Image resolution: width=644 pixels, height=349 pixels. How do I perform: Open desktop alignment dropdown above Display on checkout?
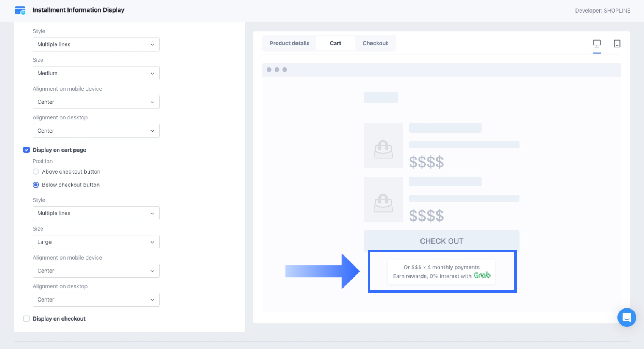click(96, 300)
